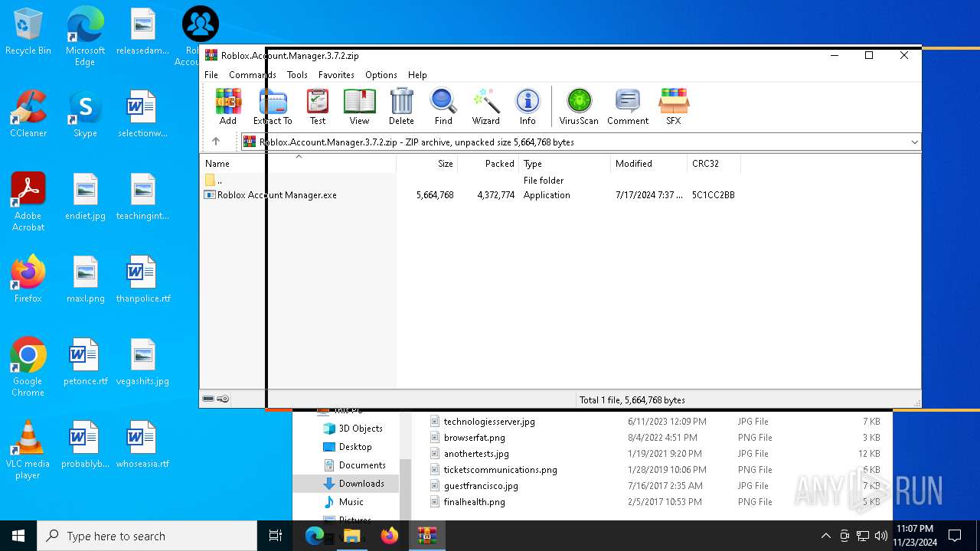Sort by Size column header

(x=427, y=164)
